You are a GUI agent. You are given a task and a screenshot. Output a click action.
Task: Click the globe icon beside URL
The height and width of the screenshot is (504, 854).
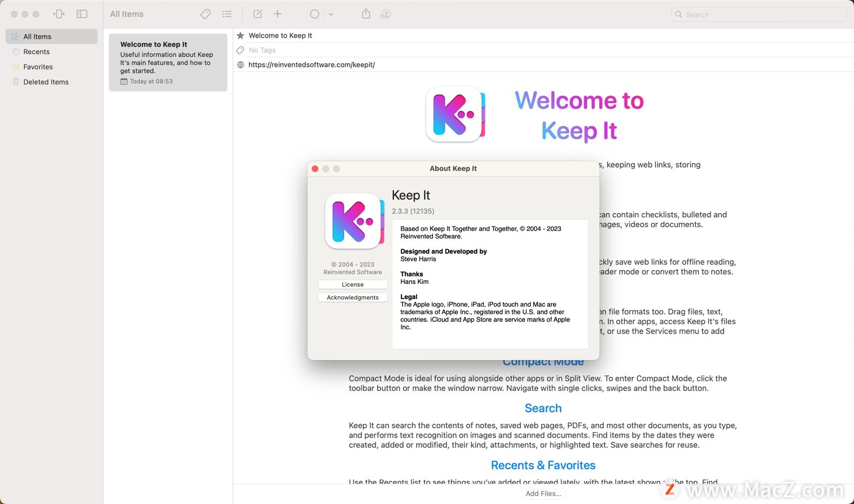240,64
